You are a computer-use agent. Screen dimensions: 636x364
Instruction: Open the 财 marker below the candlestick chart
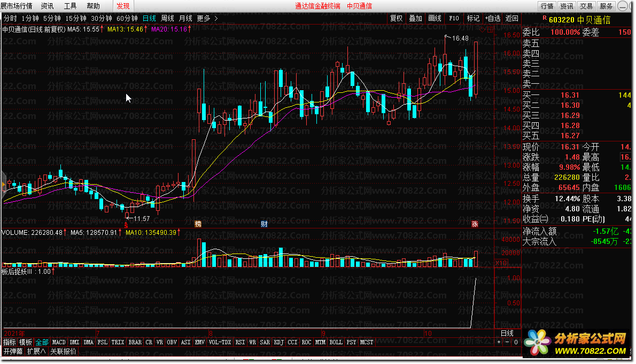point(264,224)
